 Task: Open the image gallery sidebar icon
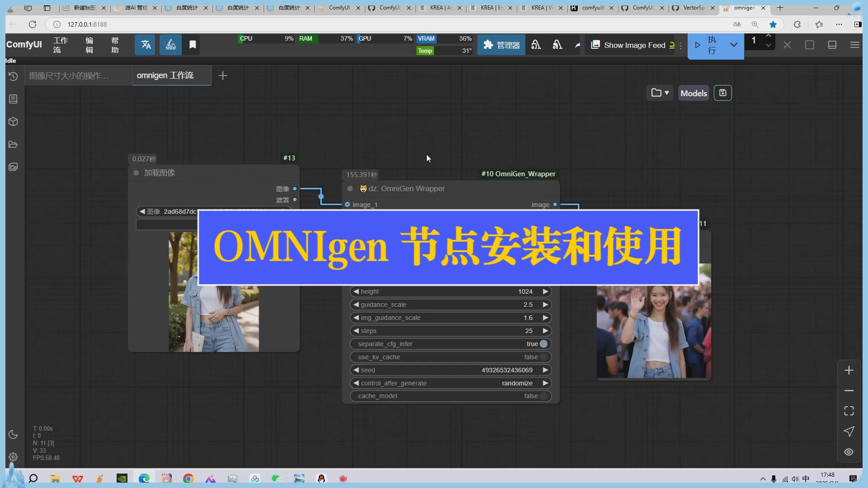click(x=13, y=167)
